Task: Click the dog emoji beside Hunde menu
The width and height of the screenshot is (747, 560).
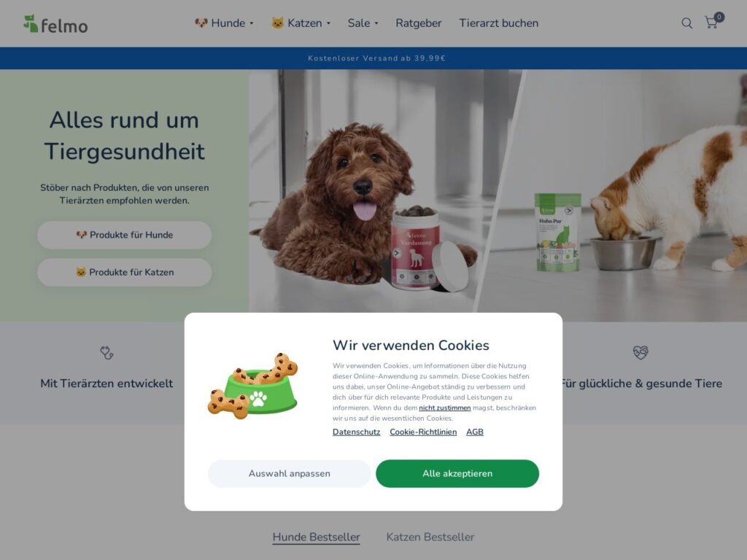Action: click(x=201, y=23)
